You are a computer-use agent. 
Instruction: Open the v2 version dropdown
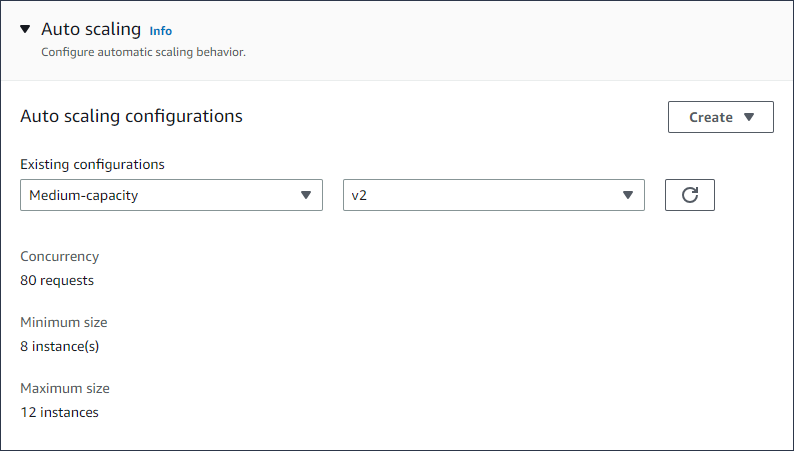point(493,195)
